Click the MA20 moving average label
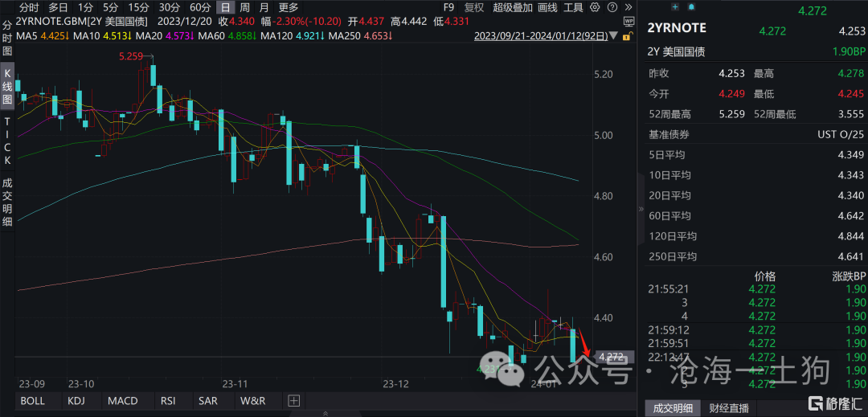 coord(165,36)
